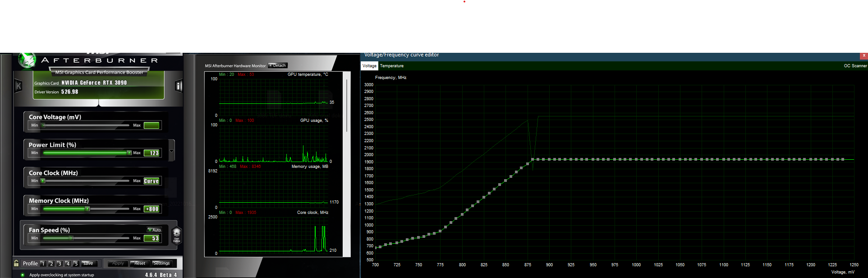
Task: Edit the Fan Speed value 53
Action: [152, 238]
